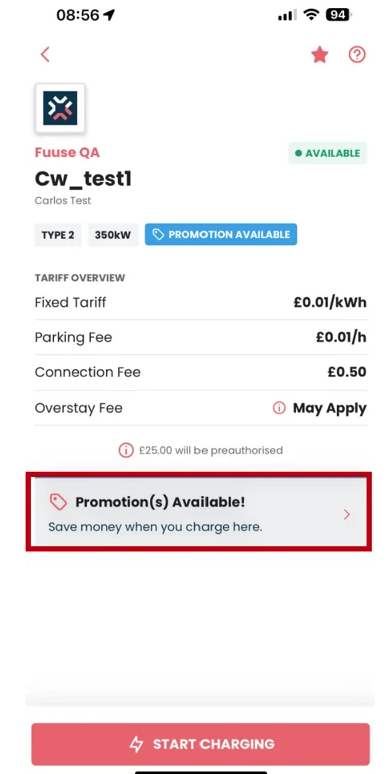The width and height of the screenshot is (392, 774).
Task: Tap the Fuuse QA operator link
Action: (x=67, y=153)
